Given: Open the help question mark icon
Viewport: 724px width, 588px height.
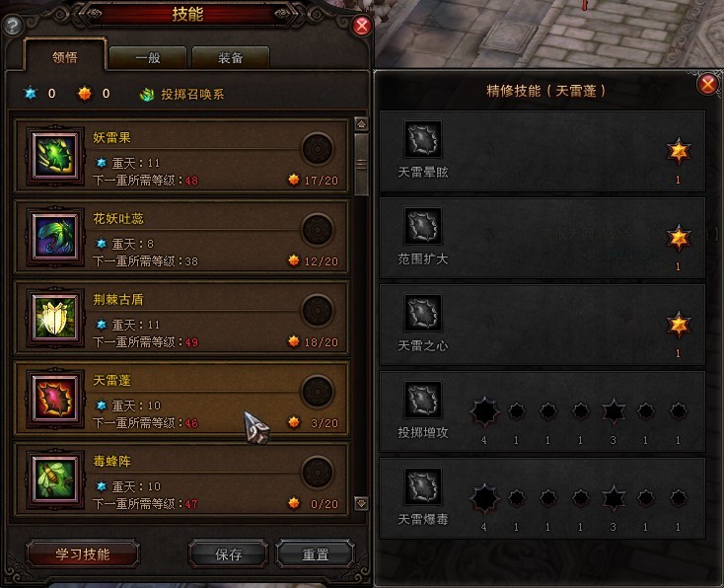Looking at the screenshot, I should tap(13, 26).
